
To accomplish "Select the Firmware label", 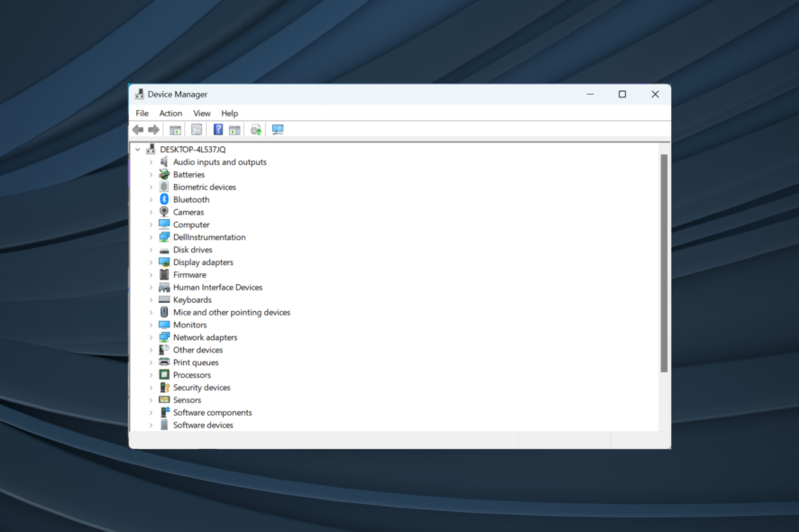I will 189,275.
